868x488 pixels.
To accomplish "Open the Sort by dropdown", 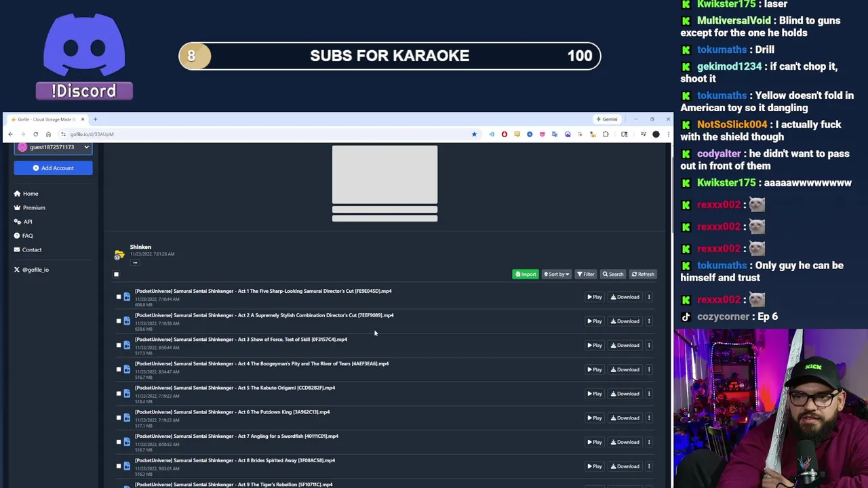I will click(x=556, y=274).
